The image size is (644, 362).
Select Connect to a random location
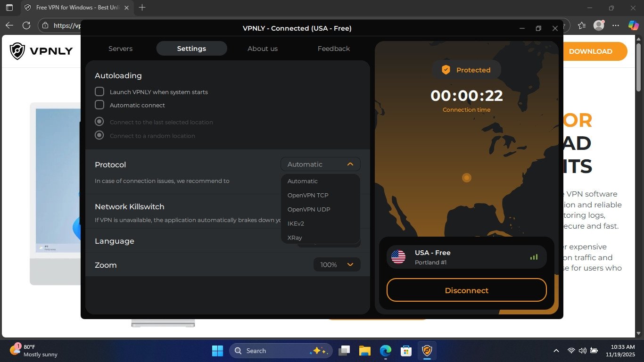click(x=99, y=136)
